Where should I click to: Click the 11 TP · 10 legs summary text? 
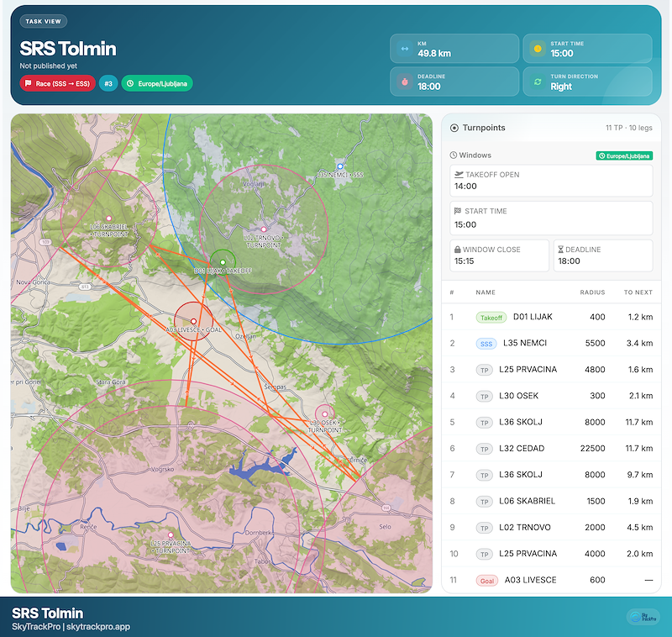tap(628, 128)
